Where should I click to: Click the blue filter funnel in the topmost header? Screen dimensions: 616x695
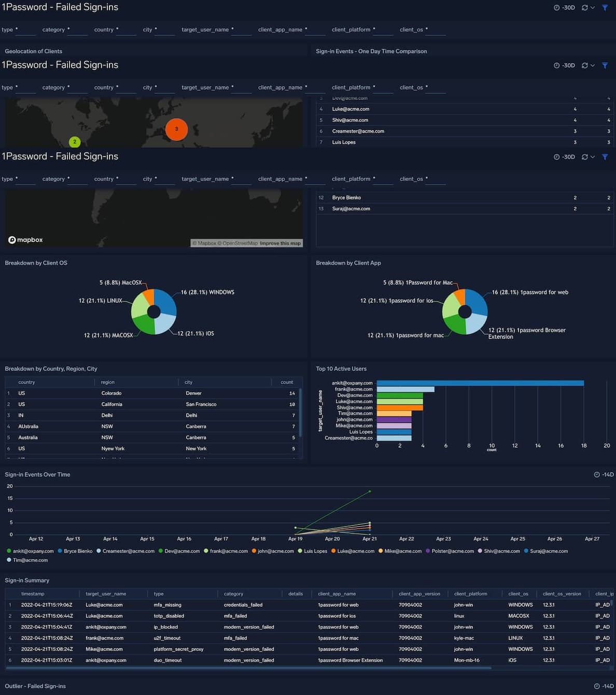click(605, 8)
